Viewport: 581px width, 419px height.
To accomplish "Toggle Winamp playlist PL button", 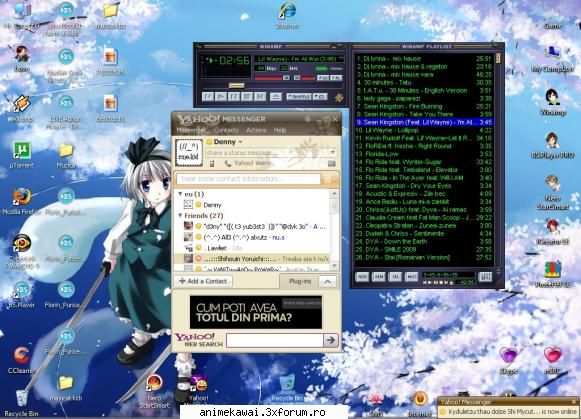I will pyautogui.click(x=336, y=78).
